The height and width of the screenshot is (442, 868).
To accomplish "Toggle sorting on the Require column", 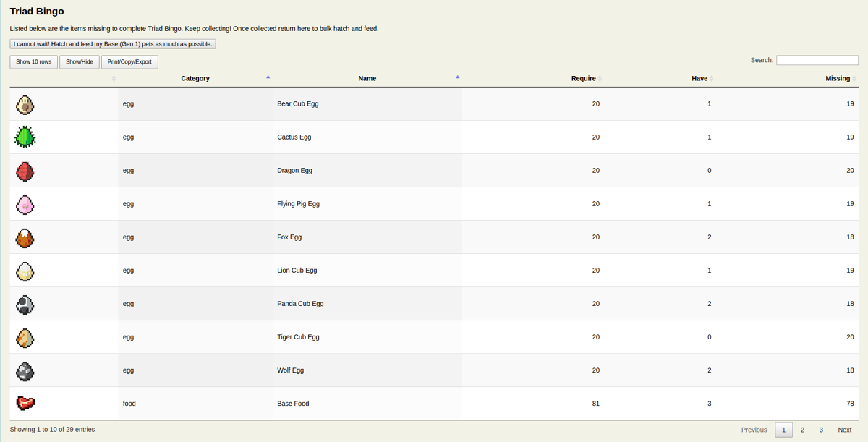I will tap(584, 78).
